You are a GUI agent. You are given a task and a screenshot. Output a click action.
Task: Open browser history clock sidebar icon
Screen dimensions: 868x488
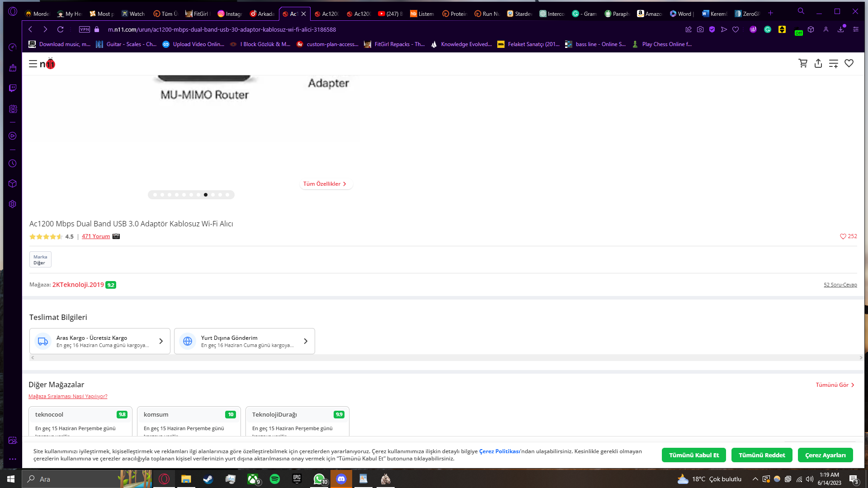click(13, 164)
